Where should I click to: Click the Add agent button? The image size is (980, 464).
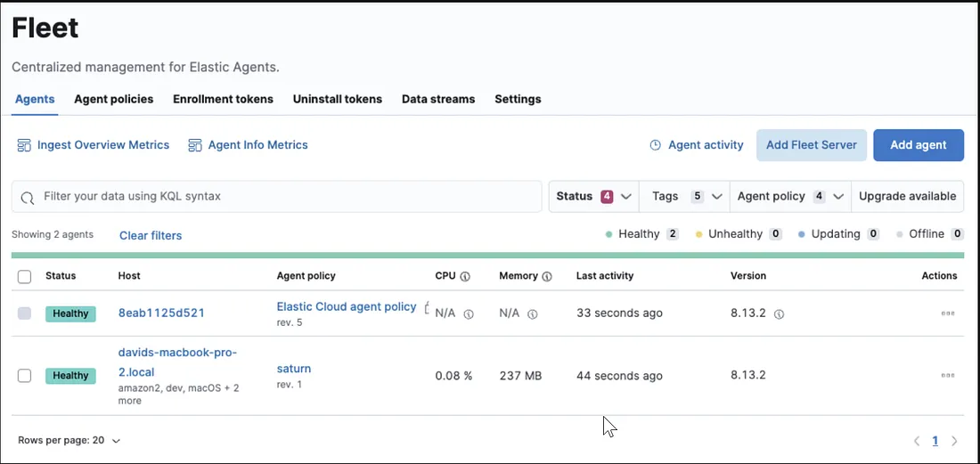tap(919, 145)
